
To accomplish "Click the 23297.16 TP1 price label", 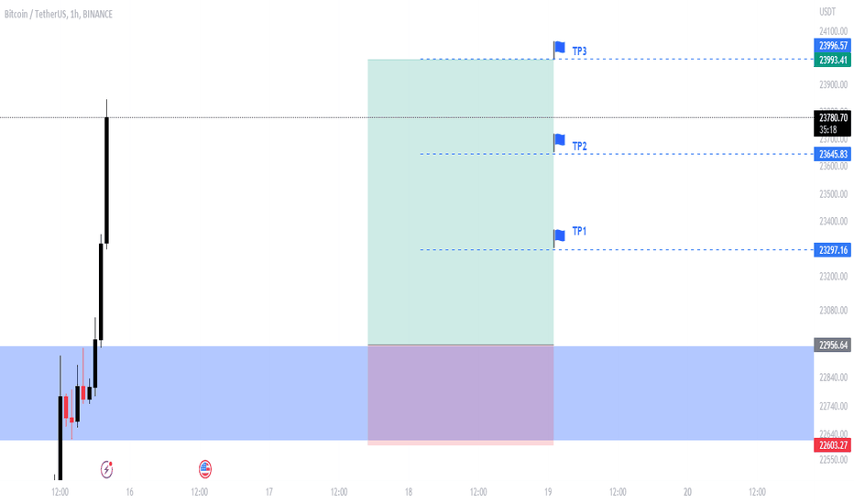I will pos(833,250).
